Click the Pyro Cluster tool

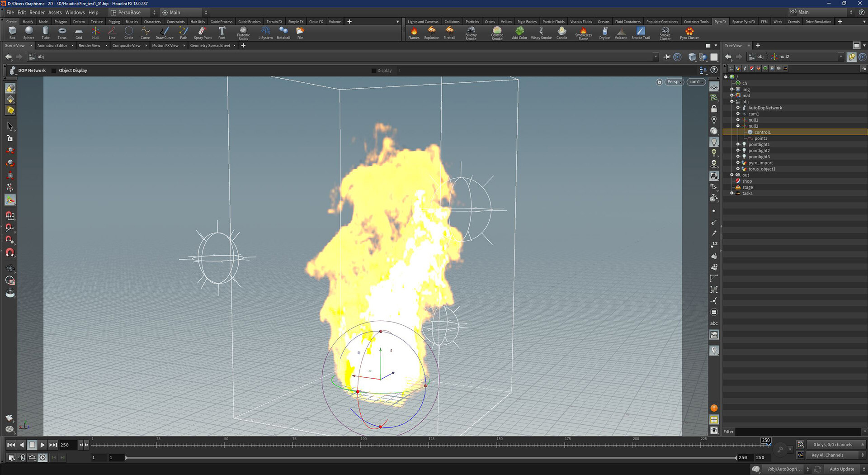click(x=689, y=33)
